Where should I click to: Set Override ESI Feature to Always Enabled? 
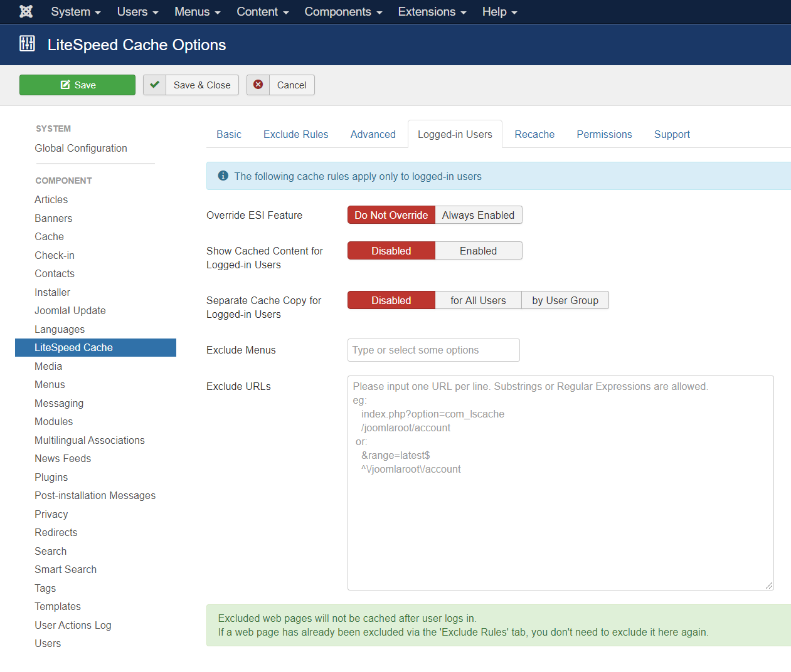click(x=478, y=215)
